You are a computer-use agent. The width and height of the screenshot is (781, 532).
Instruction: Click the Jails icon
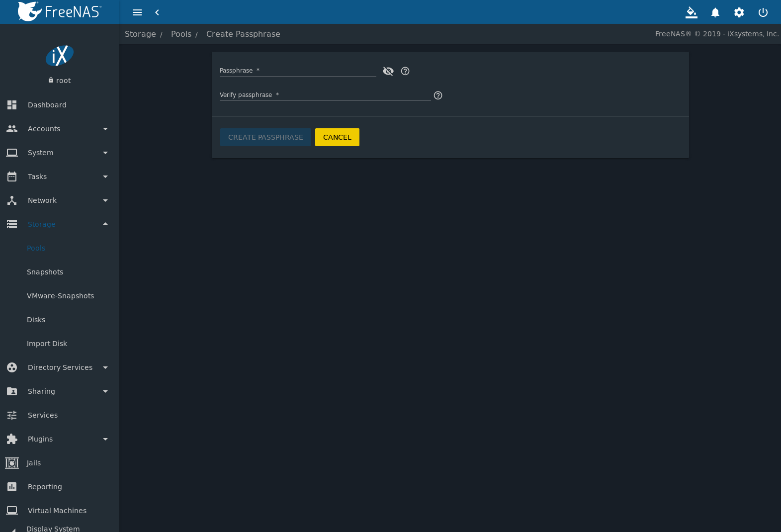12,463
